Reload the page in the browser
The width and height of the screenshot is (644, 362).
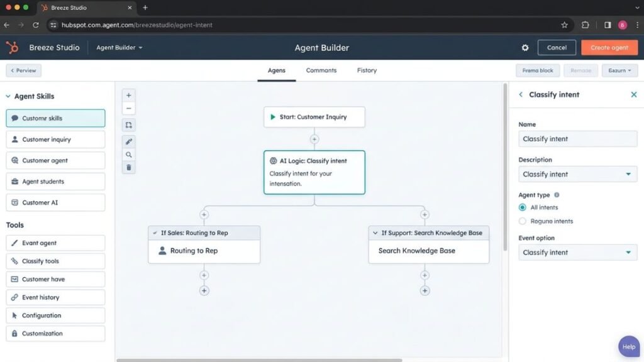pyautogui.click(x=36, y=25)
